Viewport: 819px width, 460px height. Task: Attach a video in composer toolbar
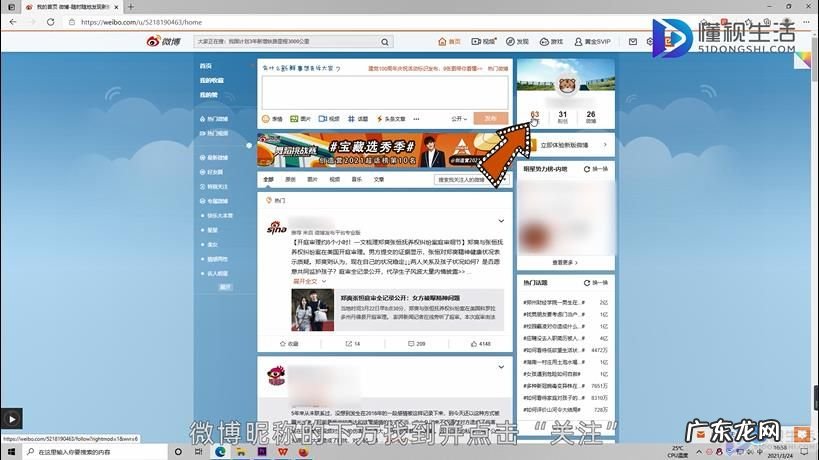[329, 119]
